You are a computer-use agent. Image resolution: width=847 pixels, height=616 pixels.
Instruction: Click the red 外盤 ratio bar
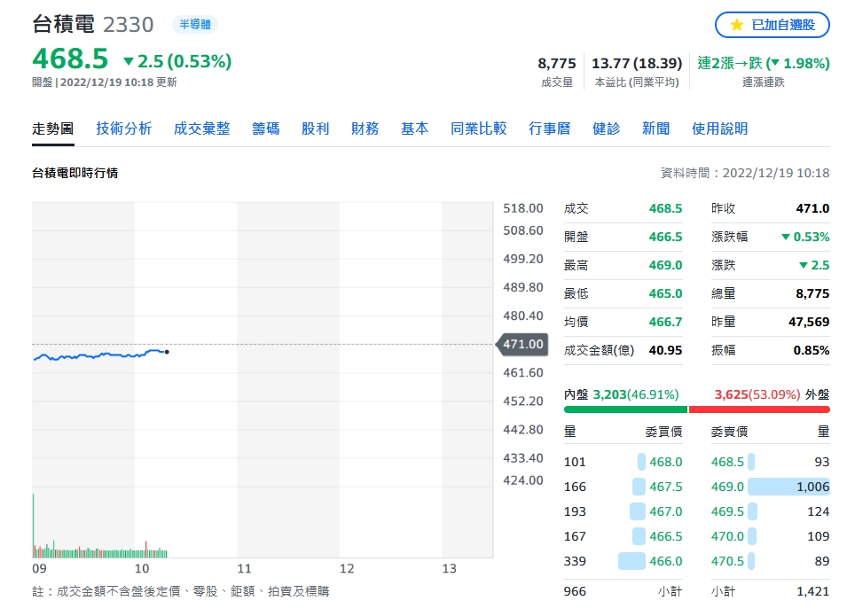pyautogui.click(x=759, y=409)
